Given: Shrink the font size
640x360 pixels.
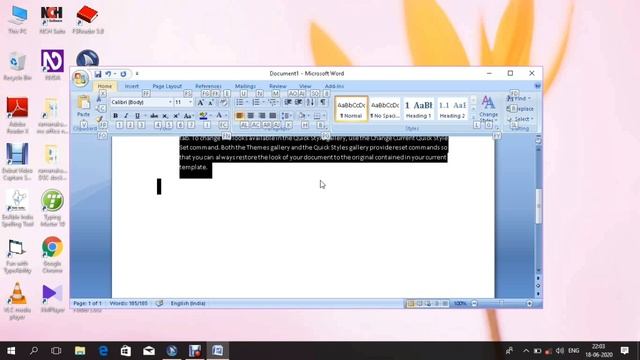Looking at the screenshot, I should pyautogui.click(x=211, y=102).
